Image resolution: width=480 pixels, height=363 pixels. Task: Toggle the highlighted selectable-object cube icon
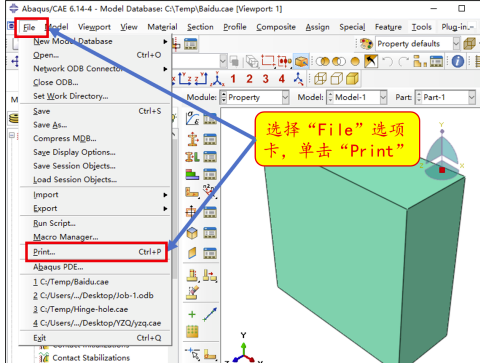pyautogui.click(x=301, y=61)
